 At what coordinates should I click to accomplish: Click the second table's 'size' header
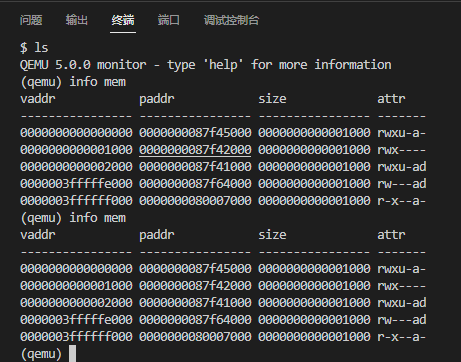click(272, 235)
